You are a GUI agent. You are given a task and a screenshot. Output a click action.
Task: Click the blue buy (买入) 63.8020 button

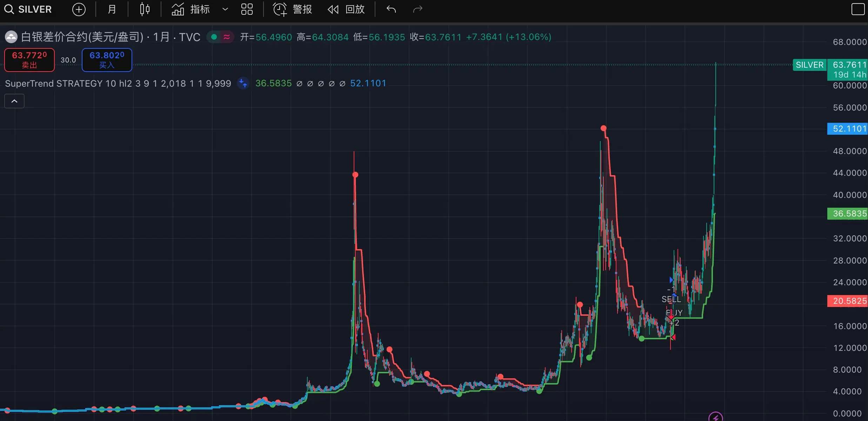(107, 60)
